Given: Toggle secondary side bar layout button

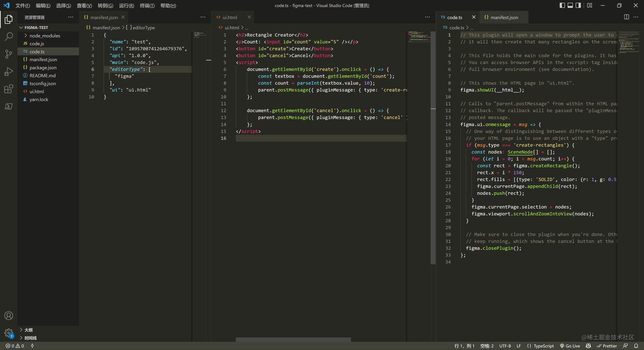Looking at the screenshot, I should [578, 5].
